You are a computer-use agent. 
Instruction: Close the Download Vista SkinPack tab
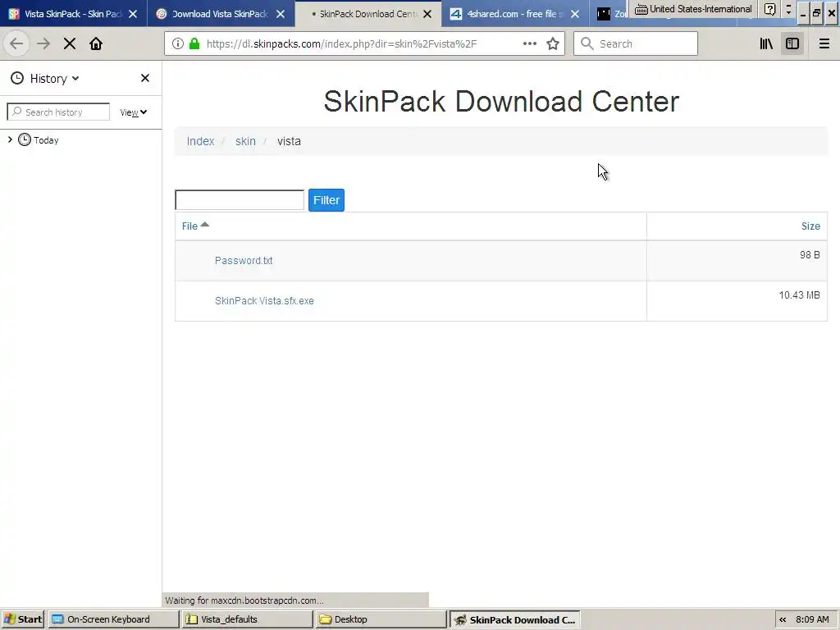(281, 14)
